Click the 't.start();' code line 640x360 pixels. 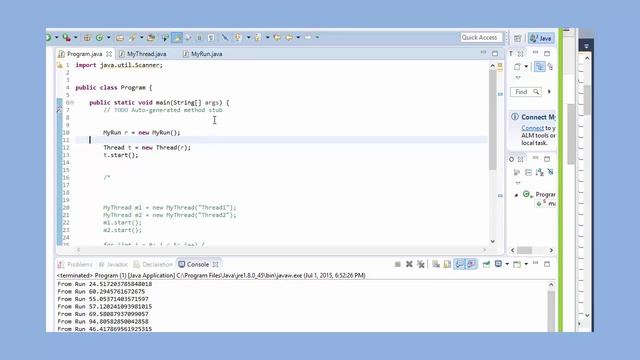point(121,155)
